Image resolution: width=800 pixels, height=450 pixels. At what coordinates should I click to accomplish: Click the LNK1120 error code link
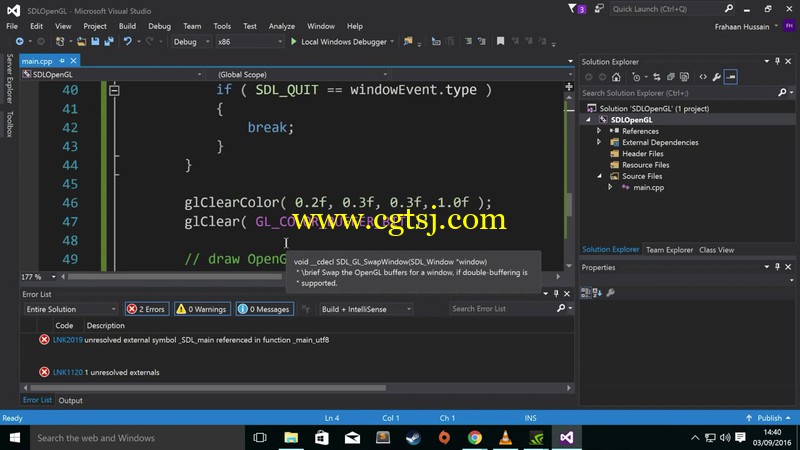pyautogui.click(x=67, y=372)
